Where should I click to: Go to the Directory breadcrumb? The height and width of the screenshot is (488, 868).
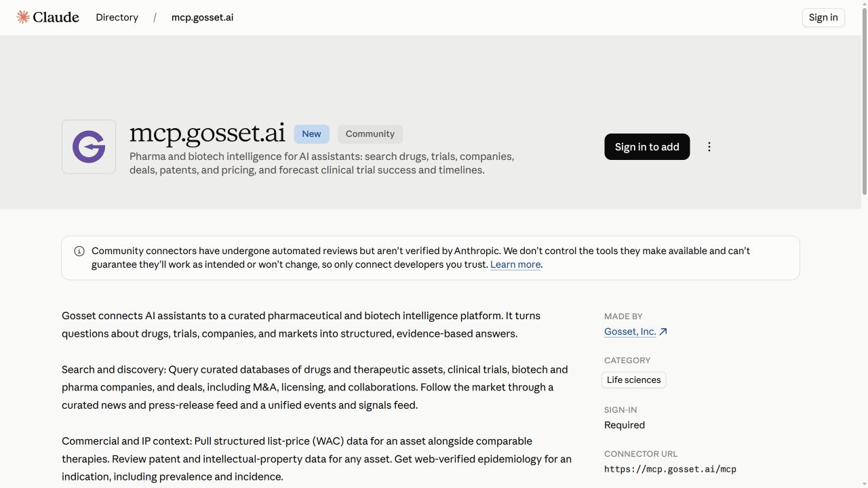tap(117, 18)
